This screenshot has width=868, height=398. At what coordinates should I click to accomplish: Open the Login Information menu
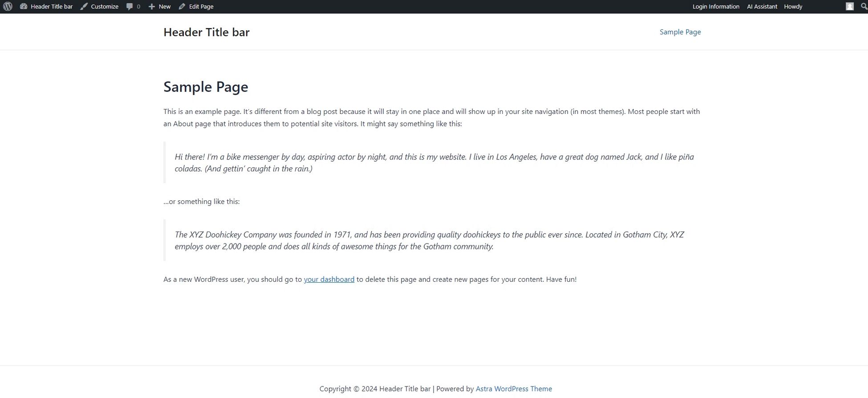716,6
